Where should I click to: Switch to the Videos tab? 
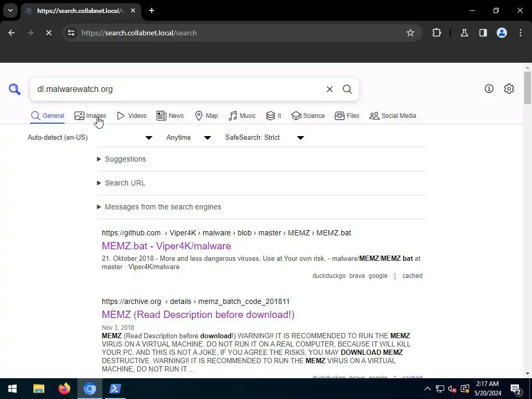[131, 116]
